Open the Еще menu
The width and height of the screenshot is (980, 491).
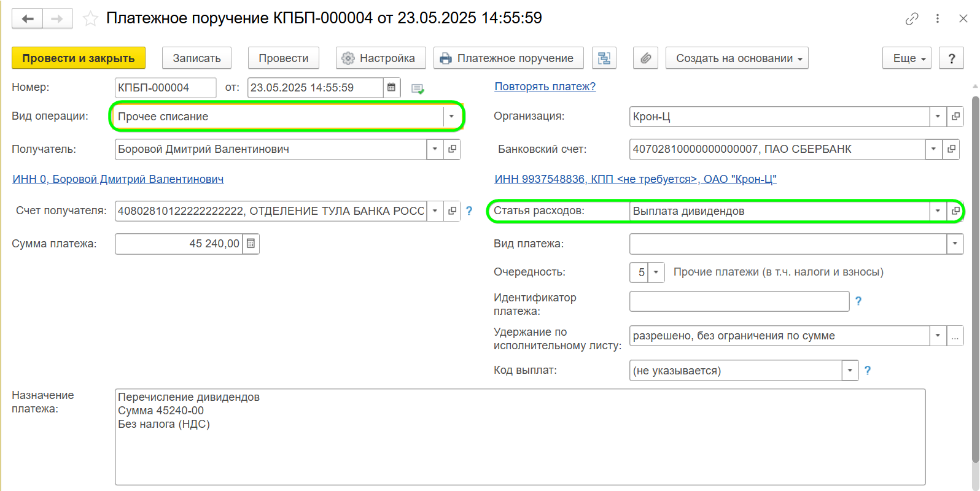tap(907, 58)
